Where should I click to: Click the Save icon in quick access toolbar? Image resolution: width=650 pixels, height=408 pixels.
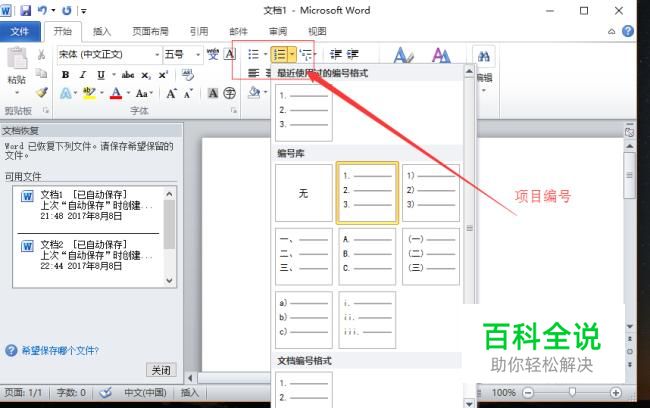pyautogui.click(x=26, y=10)
